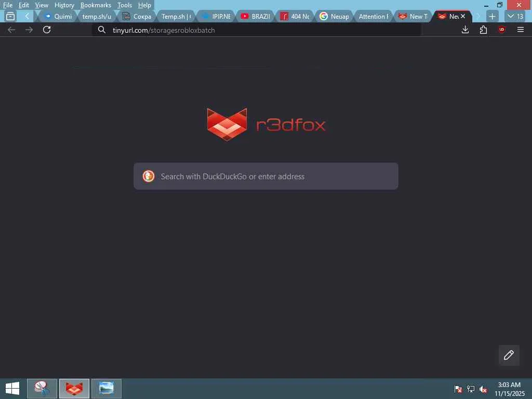Switch to the BRAZII YouTube tab
The width and height of the screenshot is (532, 399).
point(255,16)
